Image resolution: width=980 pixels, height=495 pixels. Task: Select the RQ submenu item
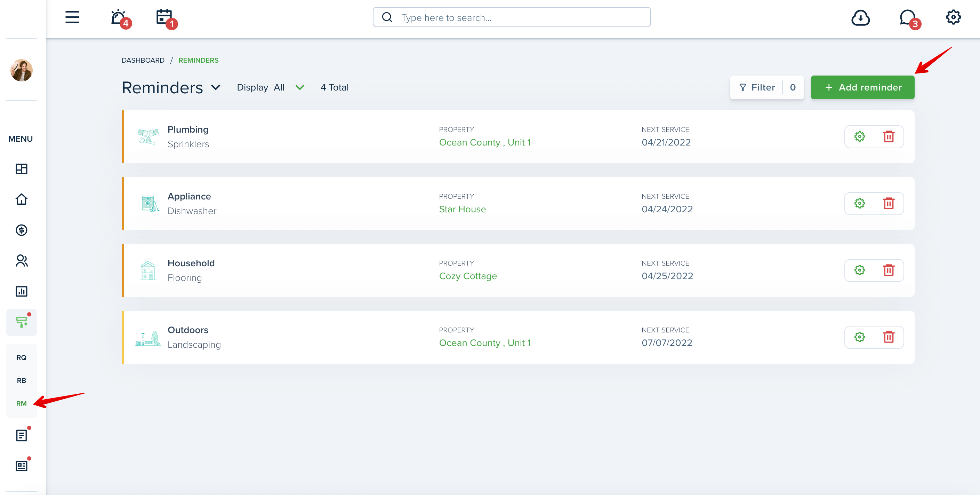coord(21,357)
